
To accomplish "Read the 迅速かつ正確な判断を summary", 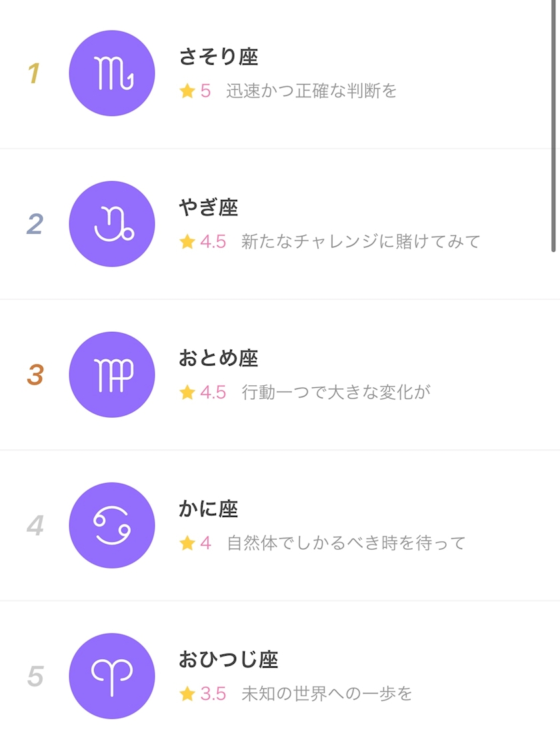I will [x=311, y=91].
